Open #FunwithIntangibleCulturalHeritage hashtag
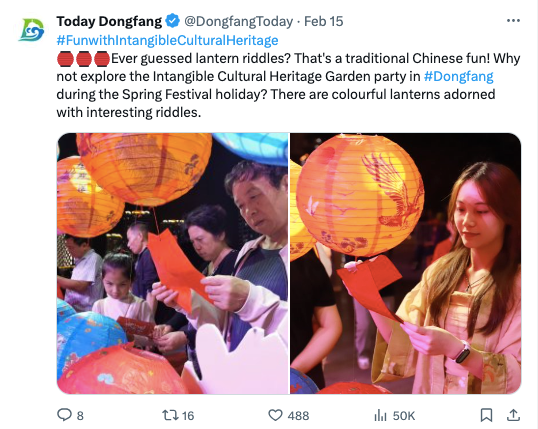 tap(167, 40)
